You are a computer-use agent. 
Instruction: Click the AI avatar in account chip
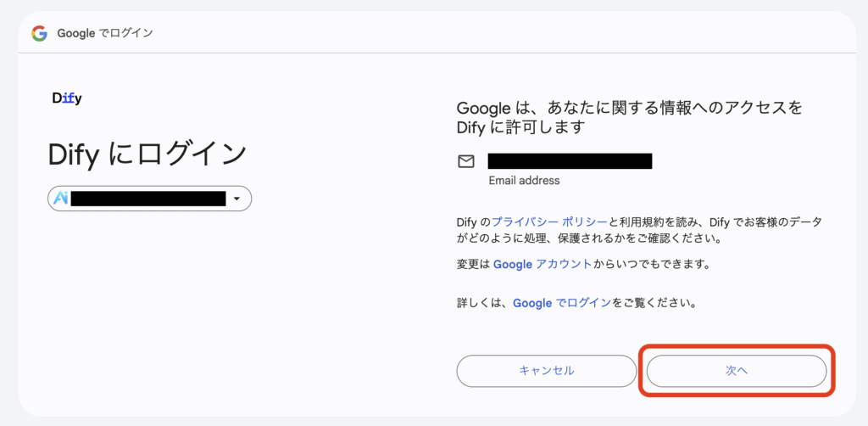pyautogui.click(x=60, y=199)
